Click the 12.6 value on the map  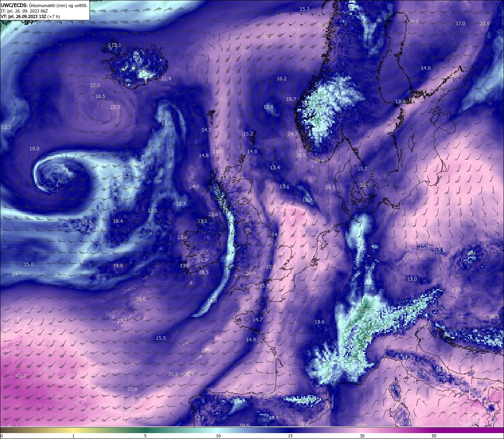tap(200, 418)
